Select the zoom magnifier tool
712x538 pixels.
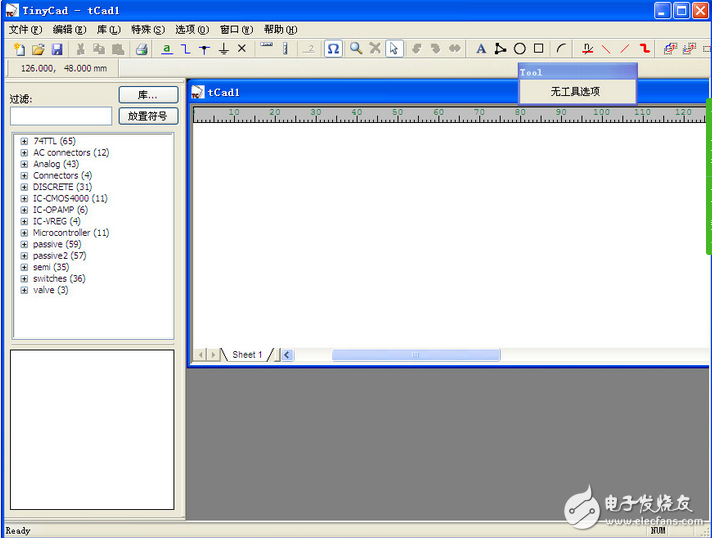tap(356, 48)
